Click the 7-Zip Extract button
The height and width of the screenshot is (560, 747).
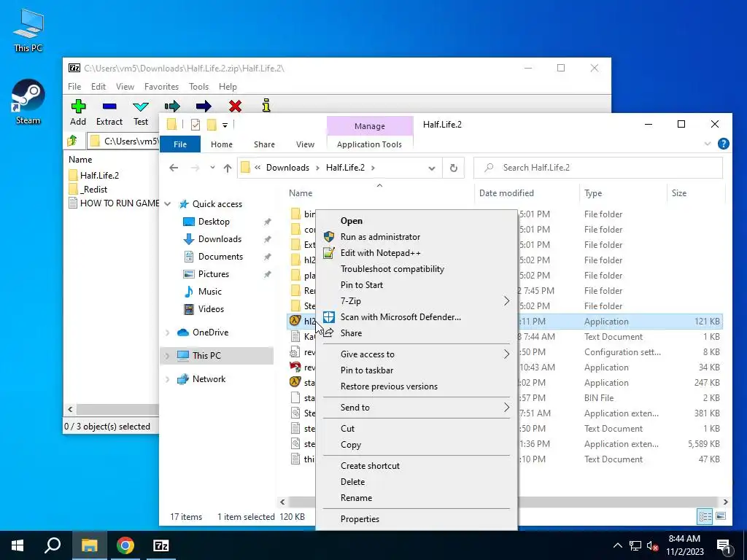coord(109,113)
